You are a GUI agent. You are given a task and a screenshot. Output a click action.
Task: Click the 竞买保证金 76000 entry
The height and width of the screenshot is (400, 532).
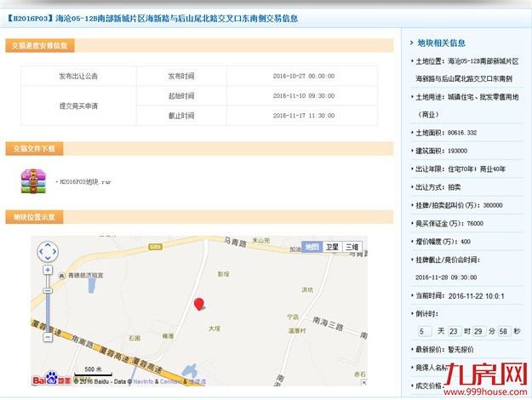click(449, 224)
